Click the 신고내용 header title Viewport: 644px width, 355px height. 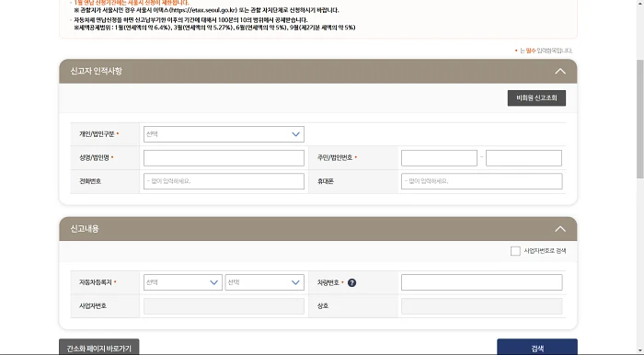(x=85, y=229)
